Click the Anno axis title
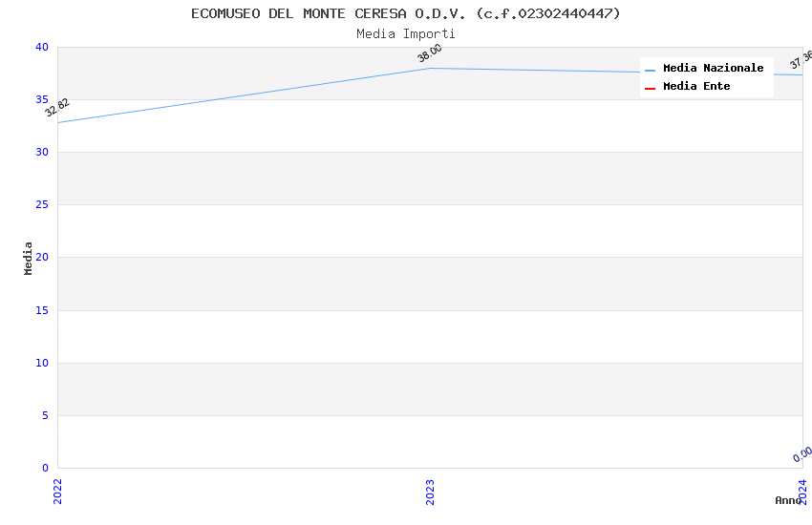 coord(788,500)
